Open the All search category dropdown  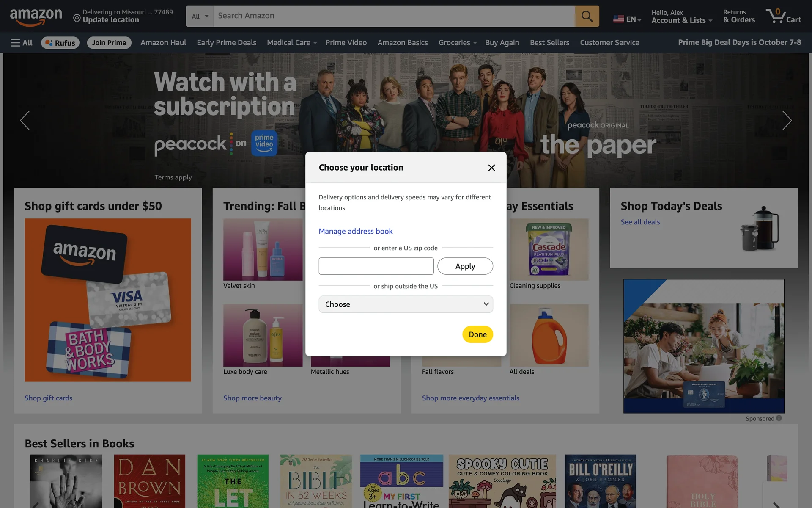click(x=200, y=16)
